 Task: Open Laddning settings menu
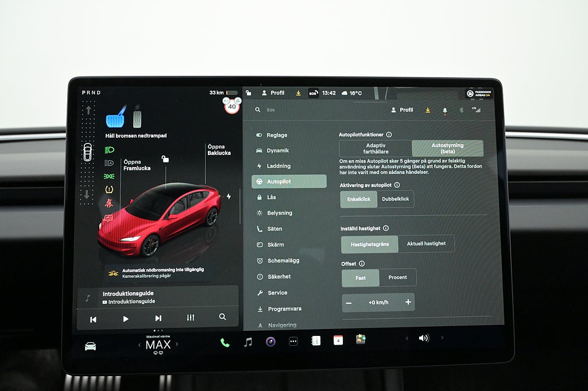tap(278, 166)
